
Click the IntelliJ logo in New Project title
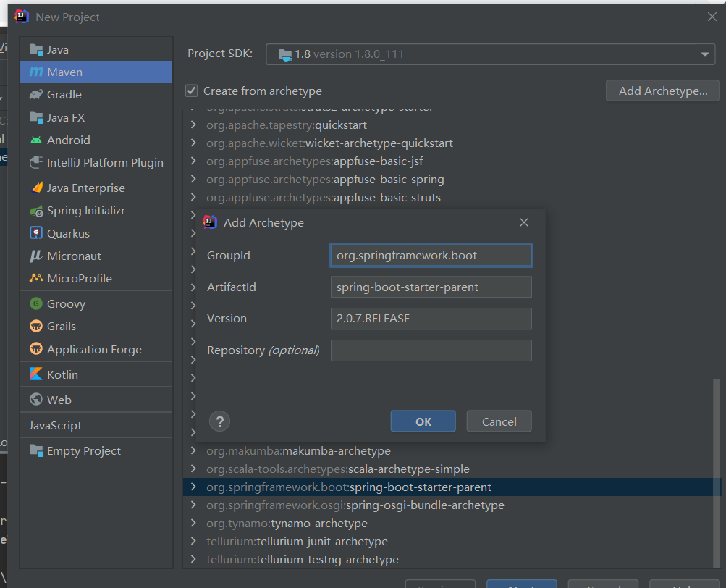point(22,17)
